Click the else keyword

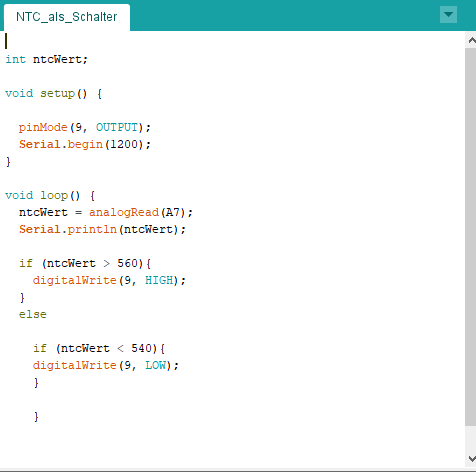pyautogui.click(x=33, y=314)
